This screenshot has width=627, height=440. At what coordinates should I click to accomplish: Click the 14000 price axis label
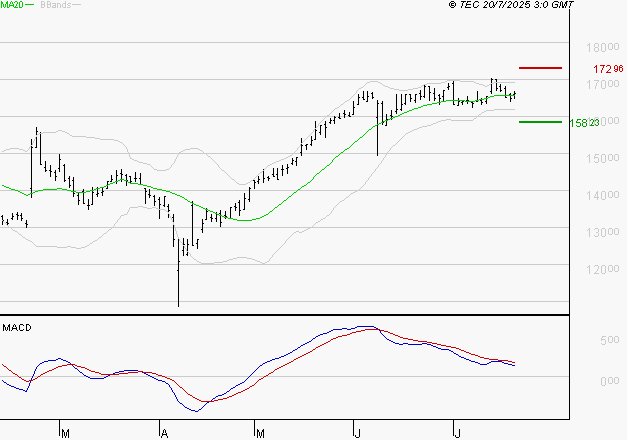(603, 196)
